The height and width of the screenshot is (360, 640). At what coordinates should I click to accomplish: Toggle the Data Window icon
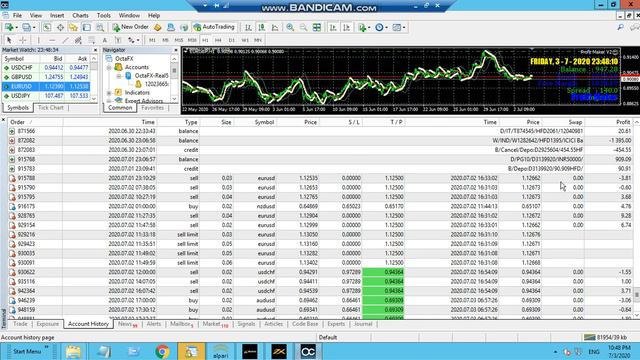coord(60,27)
